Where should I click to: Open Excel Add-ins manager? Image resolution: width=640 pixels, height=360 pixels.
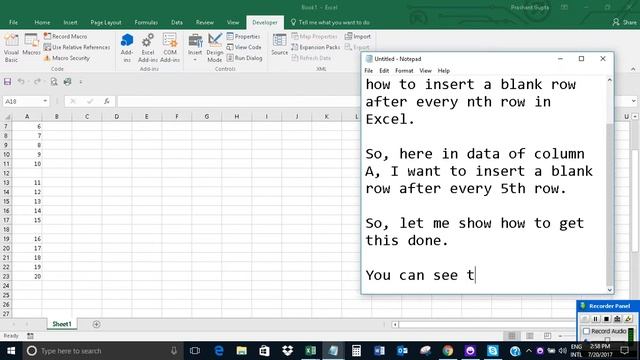(x=148, y=48)
